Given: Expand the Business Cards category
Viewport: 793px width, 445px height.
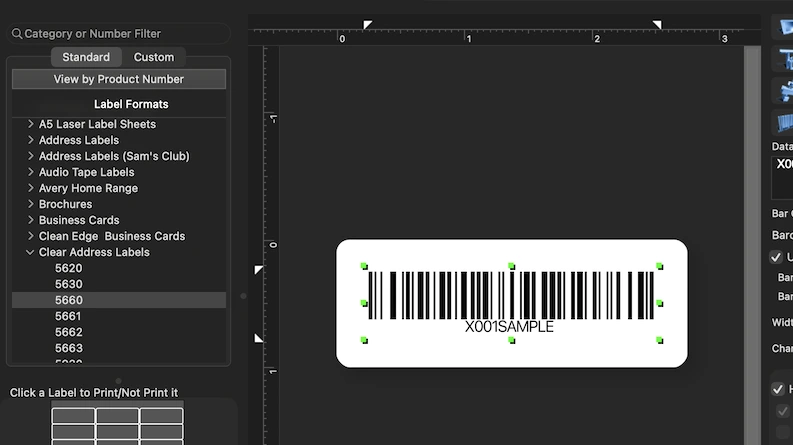Looking at the screenshot, I should coord(30,220).
